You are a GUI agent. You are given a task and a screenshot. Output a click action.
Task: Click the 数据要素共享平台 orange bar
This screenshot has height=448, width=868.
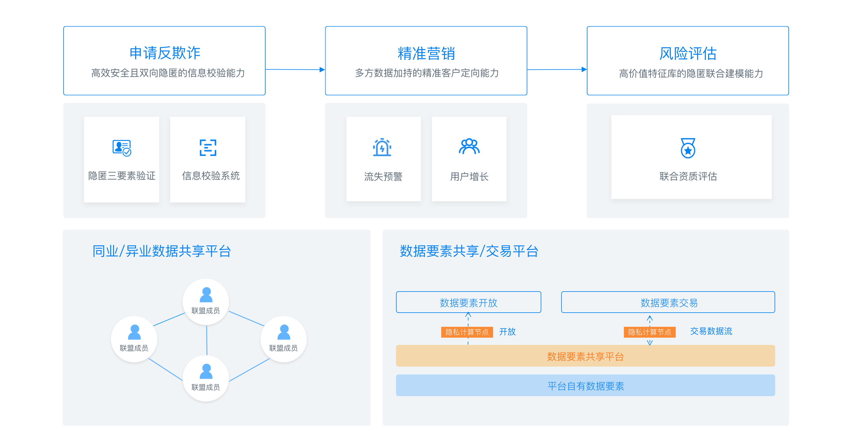coord(585,356)
